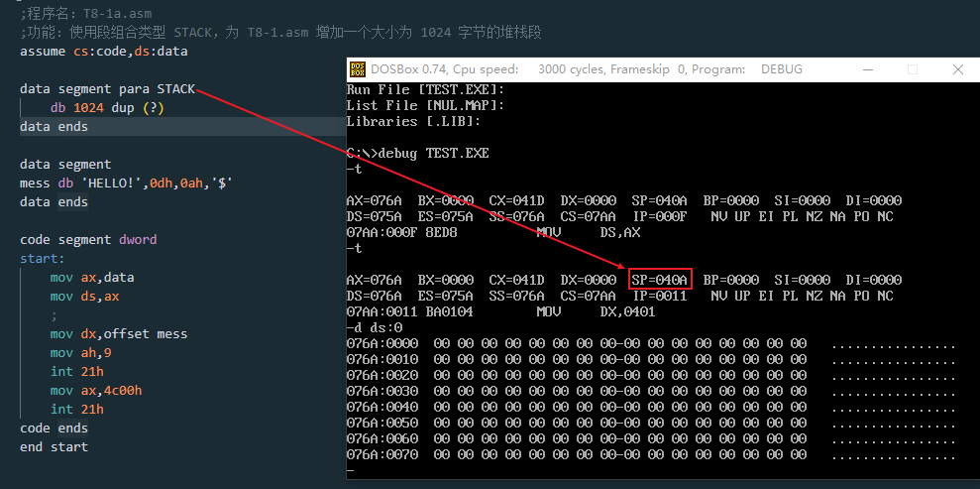Click 'Run File [TEST.EXE]:' in DOSBox

(x=425, y=89)
